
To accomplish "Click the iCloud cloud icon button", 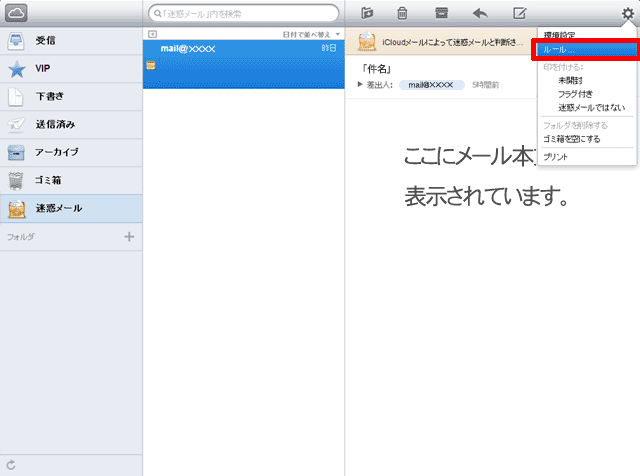I will (16, 13).
